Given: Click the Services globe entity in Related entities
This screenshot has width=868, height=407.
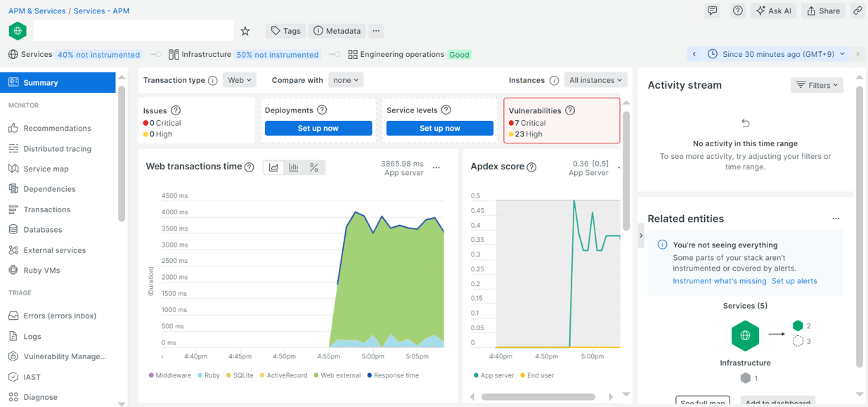Looking at the screenshot, I should (x=745, y=335).
